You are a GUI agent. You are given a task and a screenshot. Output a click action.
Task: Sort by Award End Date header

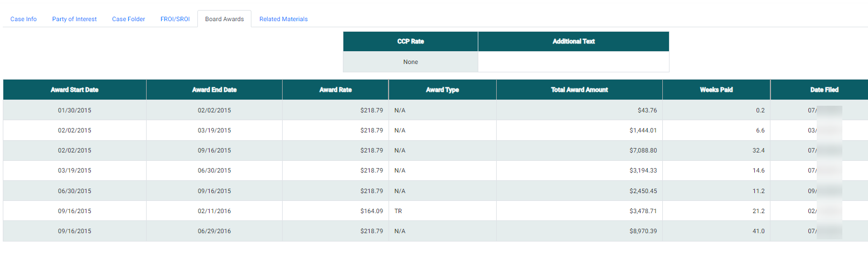214,90
